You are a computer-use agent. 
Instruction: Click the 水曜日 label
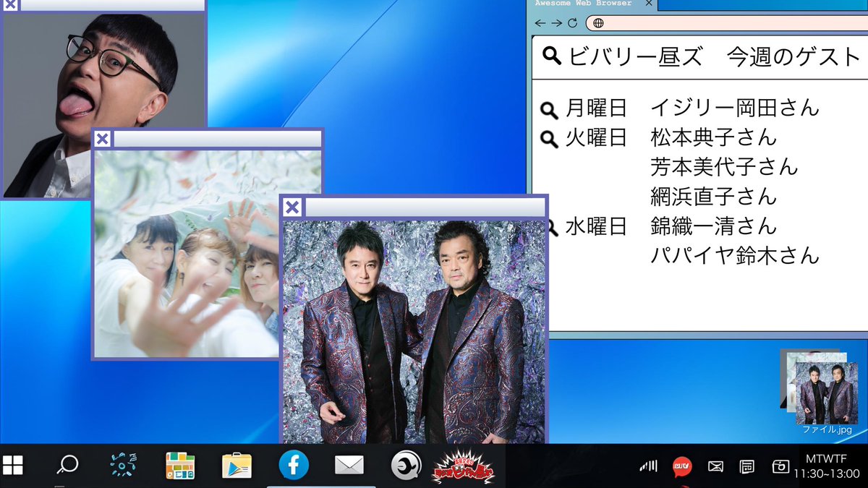[x=596, y=226]
